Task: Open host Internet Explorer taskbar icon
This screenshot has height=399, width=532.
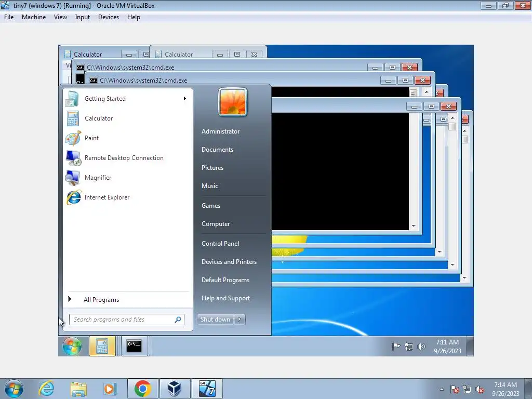Action: pos(46,389)
